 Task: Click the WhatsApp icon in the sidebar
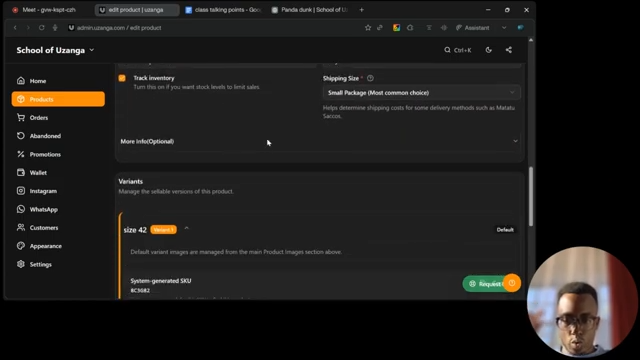click(21, 209)
